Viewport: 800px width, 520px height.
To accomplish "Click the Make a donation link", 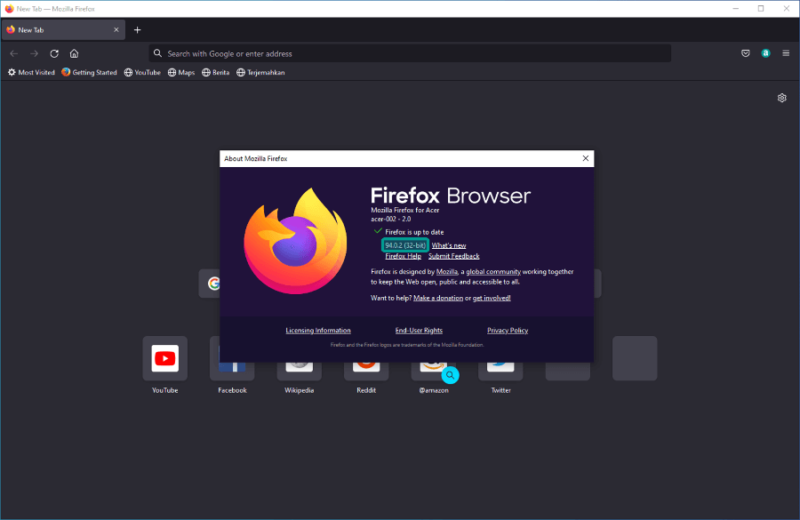I will (438, 298).
